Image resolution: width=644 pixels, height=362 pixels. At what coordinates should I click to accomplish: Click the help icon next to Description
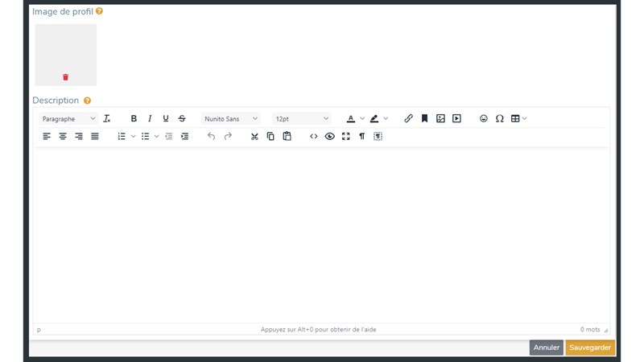(x=87, y=101)
